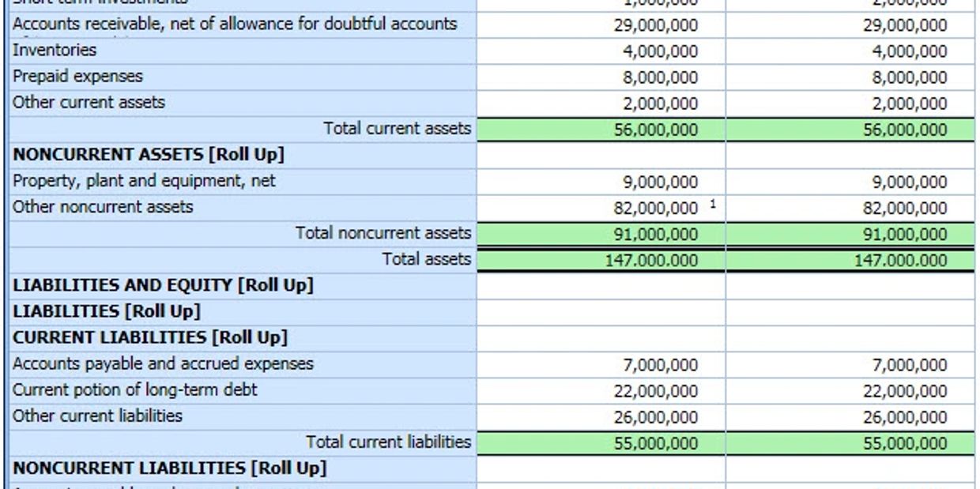Viewport: 980px width, 489px height.
Task: Click Total noncurrent assets 91,000,000 right green cell
Action: (850, 235)
